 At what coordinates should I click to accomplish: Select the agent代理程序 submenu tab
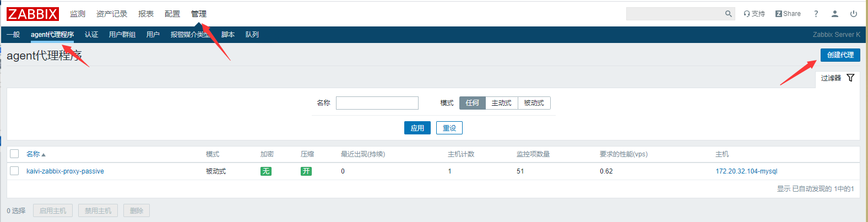(52, 35)
